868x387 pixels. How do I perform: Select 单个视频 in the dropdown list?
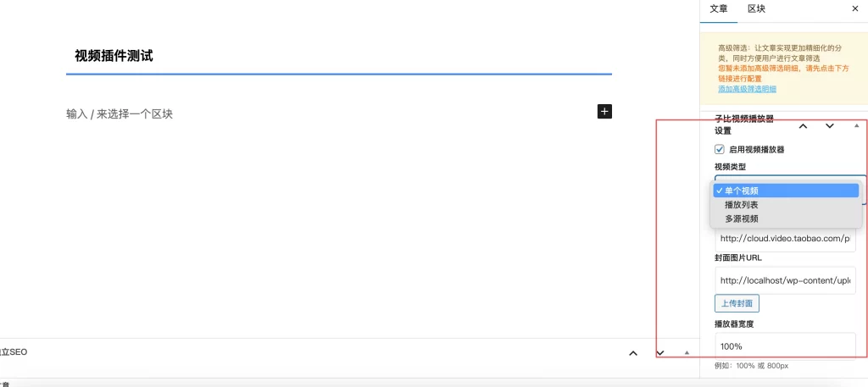point(742,191)
